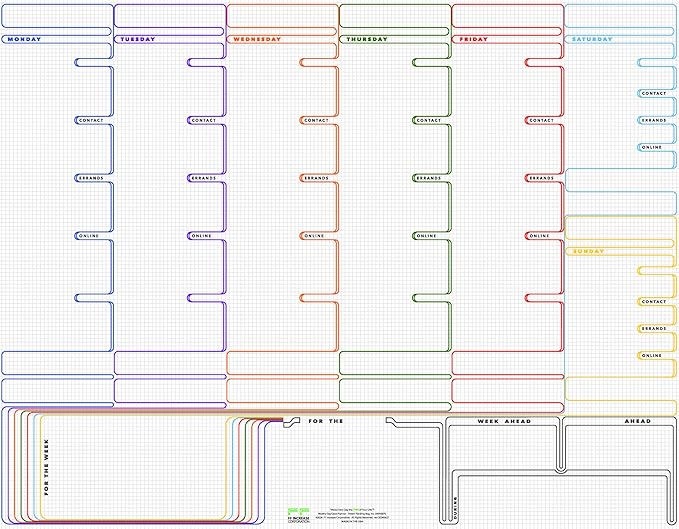Click the CONTACT label under Friday

(541, 120)
